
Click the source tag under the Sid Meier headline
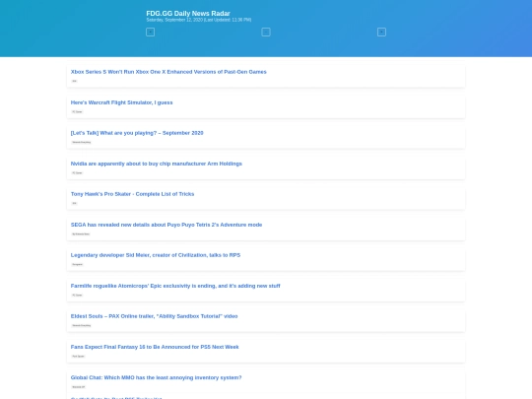coord(78,264)
